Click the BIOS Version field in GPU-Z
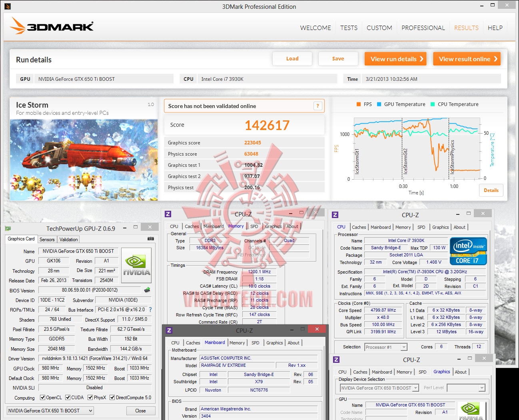Viewport: 519px width, 420px height. 90,290
